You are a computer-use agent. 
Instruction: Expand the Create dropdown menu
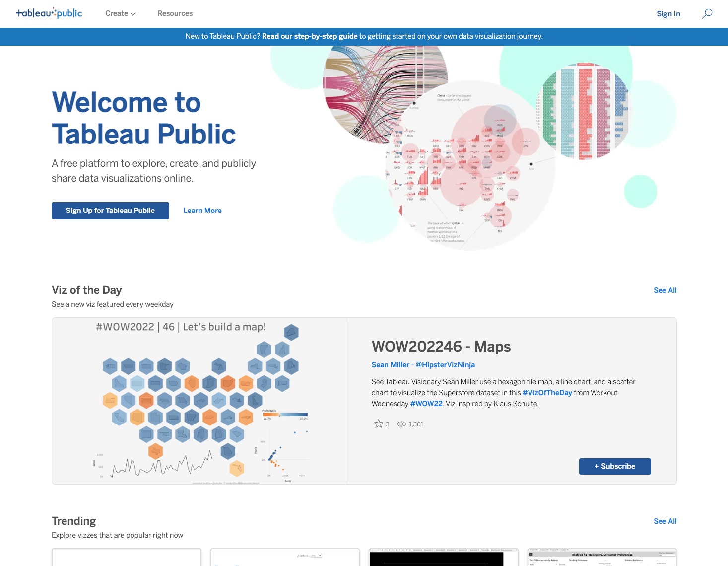(x=121, y=13)
